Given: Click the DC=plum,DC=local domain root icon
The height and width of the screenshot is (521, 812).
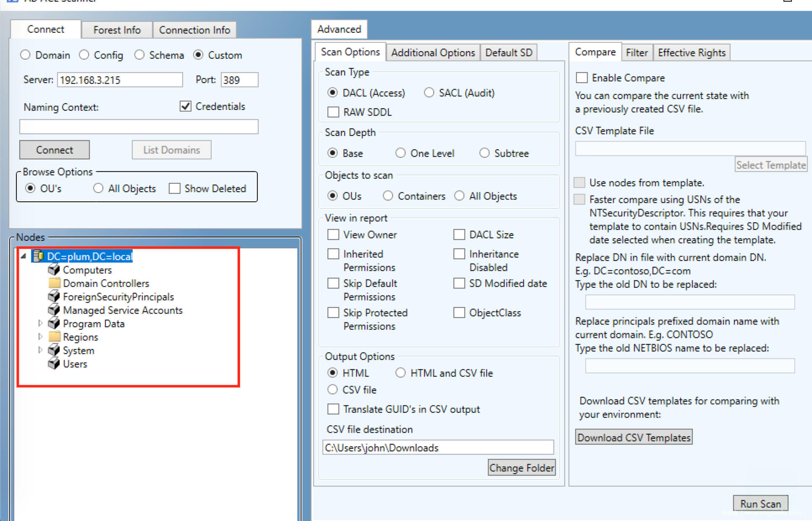Looking at the screenshot, I should (38, 256).
